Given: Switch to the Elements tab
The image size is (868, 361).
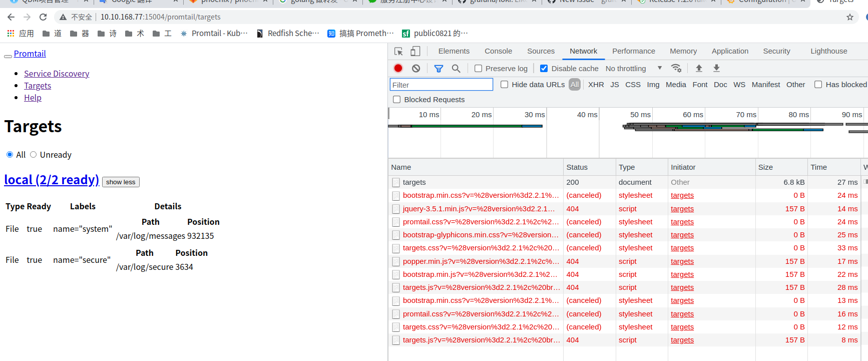Looking at the screenshot, I should pos(454,51).
